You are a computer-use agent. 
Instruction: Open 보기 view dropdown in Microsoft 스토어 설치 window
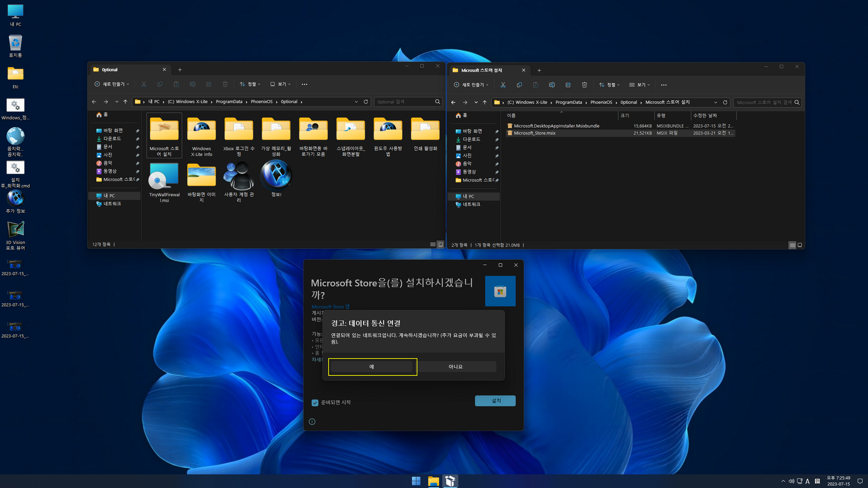pyautogui.click(x=640, y=84)
